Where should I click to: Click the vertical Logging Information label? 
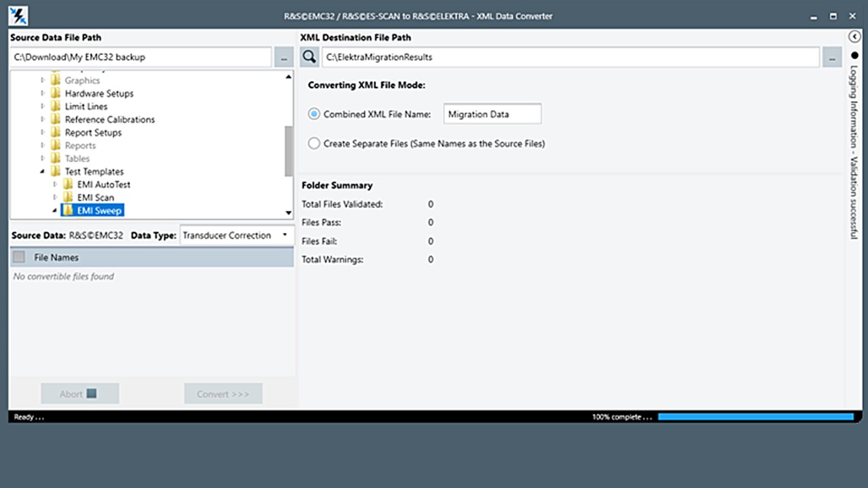tap(854, 152)
